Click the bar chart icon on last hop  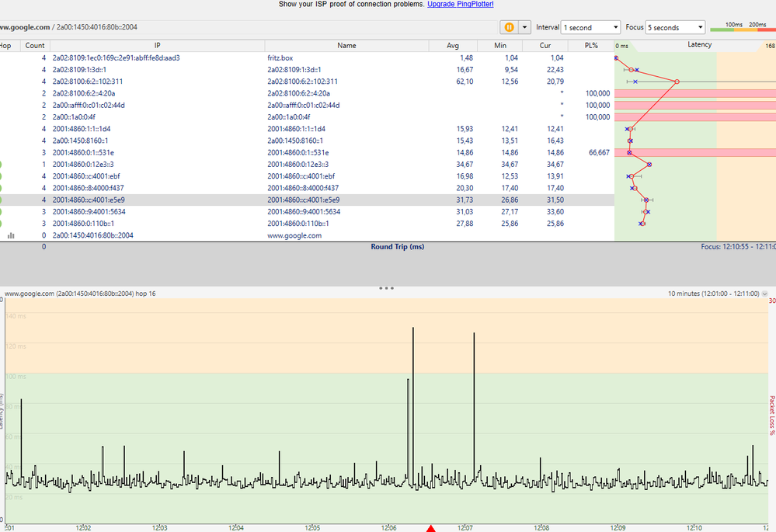pyautogui.click(x=11, y=236)
